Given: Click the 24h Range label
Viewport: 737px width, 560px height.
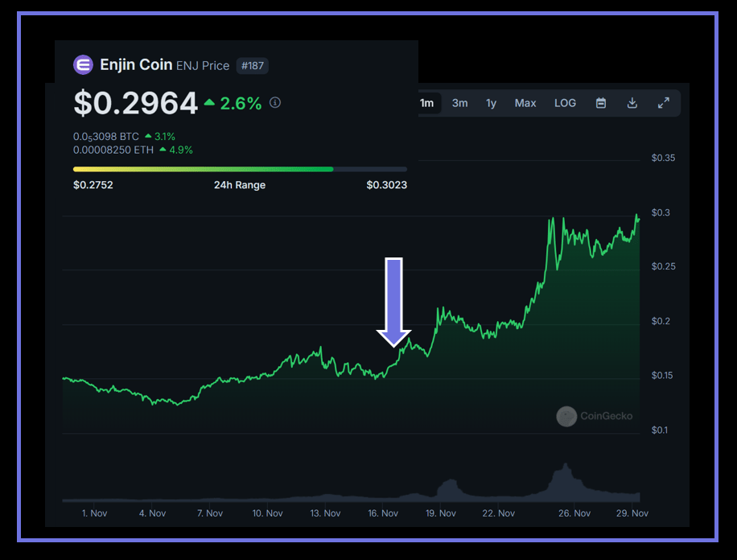Looking at the screenshot, I should [x=240, y=185].
